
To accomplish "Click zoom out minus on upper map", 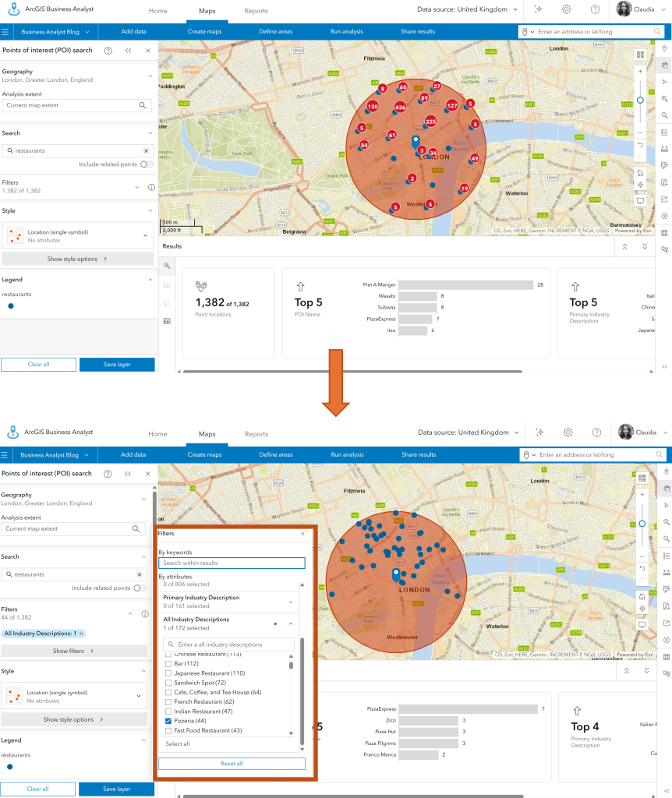I will [641, 132].
